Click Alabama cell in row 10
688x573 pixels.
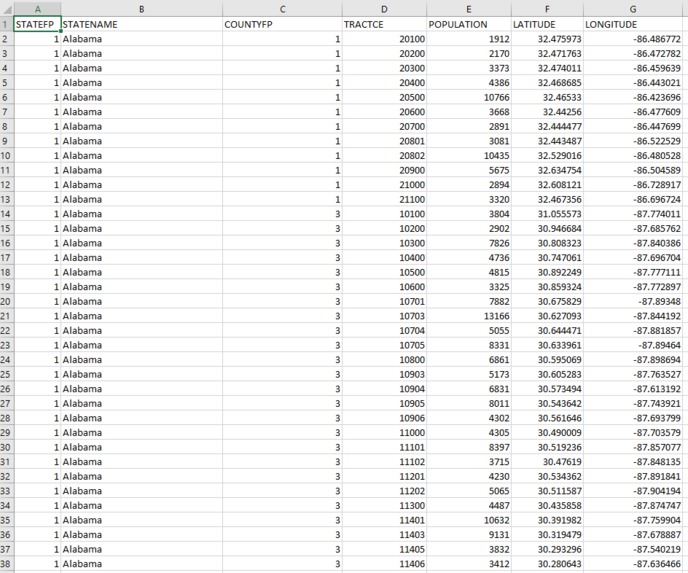click(141, 155)
